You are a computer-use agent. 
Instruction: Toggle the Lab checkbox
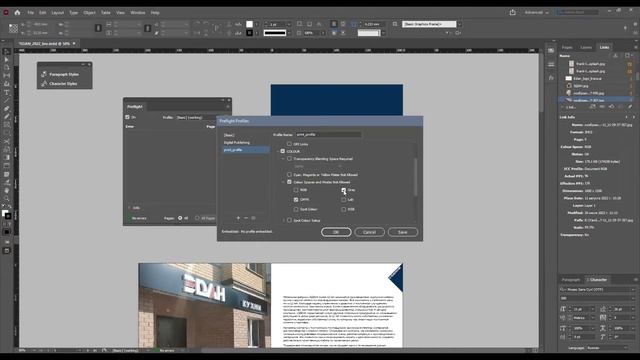point(344,200)
